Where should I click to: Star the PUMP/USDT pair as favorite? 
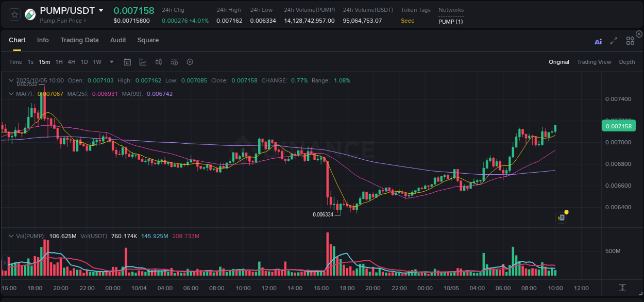tap(14, 14)
